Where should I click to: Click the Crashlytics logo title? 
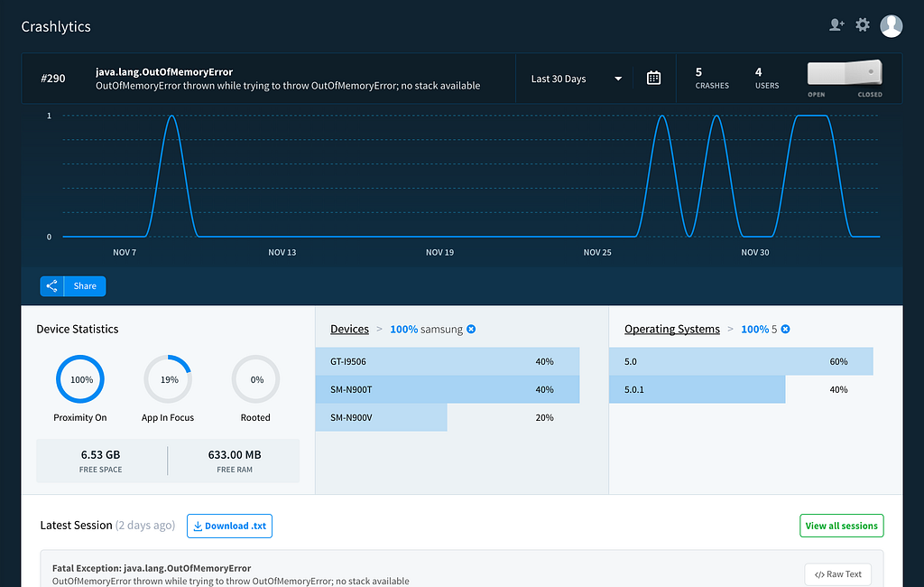[56, 26]
